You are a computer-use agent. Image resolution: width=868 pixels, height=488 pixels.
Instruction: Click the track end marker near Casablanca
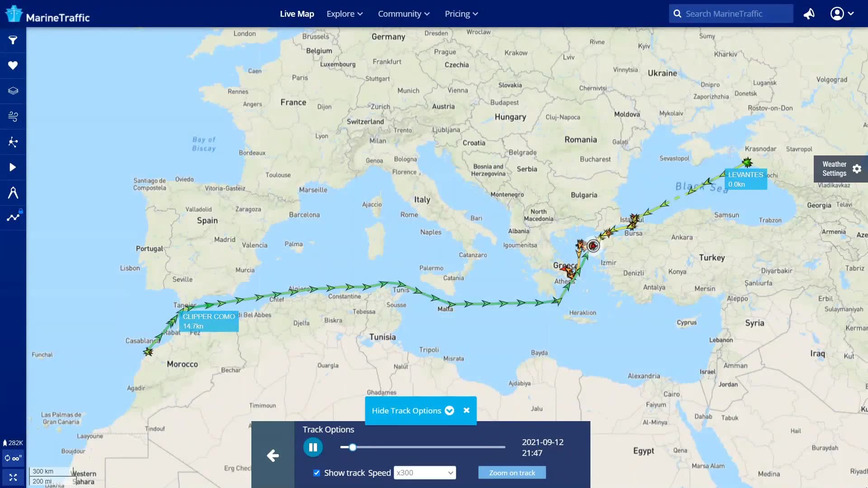[x=148, y=352]
